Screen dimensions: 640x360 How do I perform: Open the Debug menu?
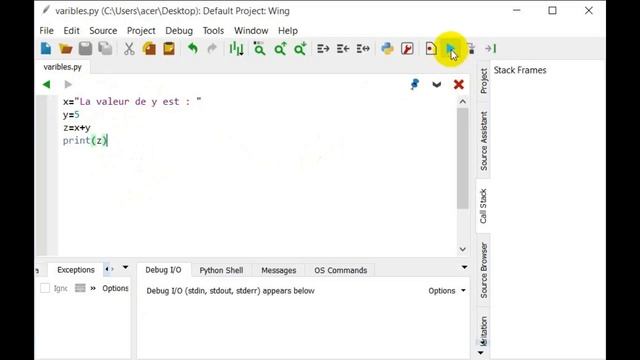coord(179,31)
